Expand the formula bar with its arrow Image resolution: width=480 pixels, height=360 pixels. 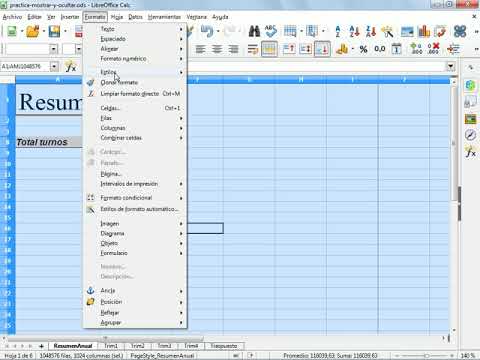coord(451,66)
